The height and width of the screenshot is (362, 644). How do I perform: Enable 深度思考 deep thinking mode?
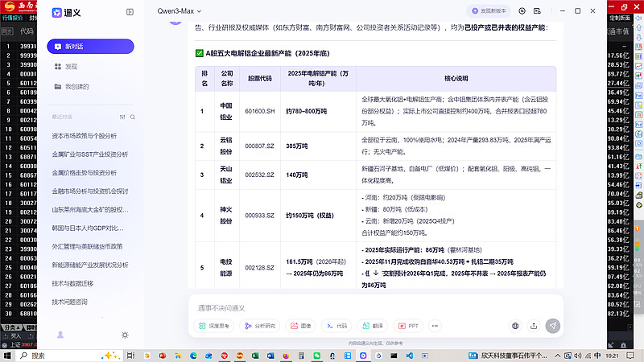(x=215, y=326)
